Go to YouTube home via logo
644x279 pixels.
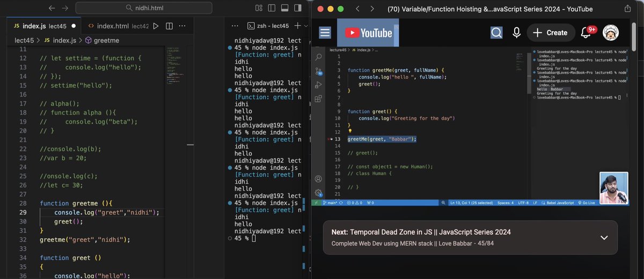tap(368, 33)
